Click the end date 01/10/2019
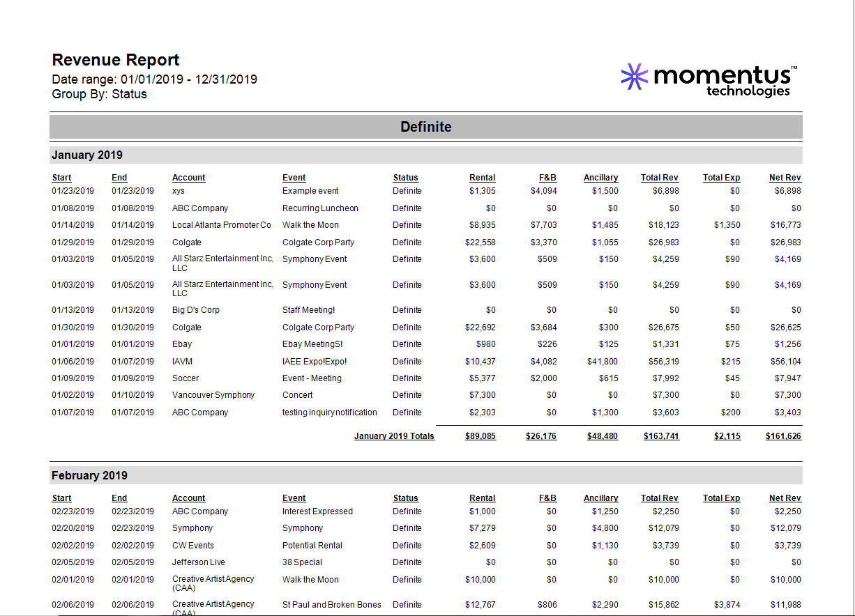 [133, 395]
